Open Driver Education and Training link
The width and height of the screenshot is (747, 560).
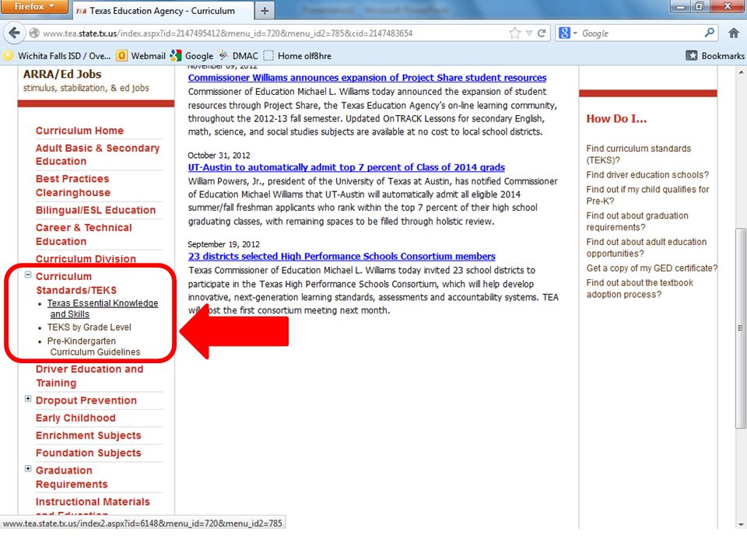click(89, 376)
